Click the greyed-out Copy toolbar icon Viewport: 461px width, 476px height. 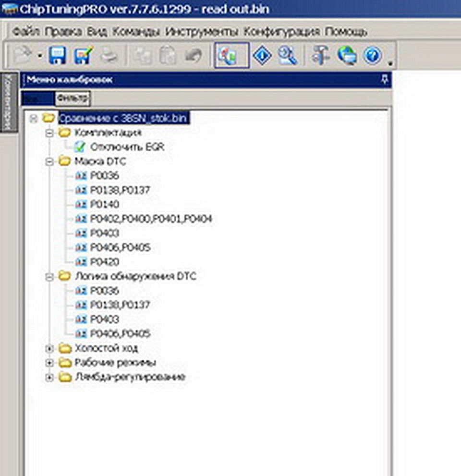pos(142,55)
